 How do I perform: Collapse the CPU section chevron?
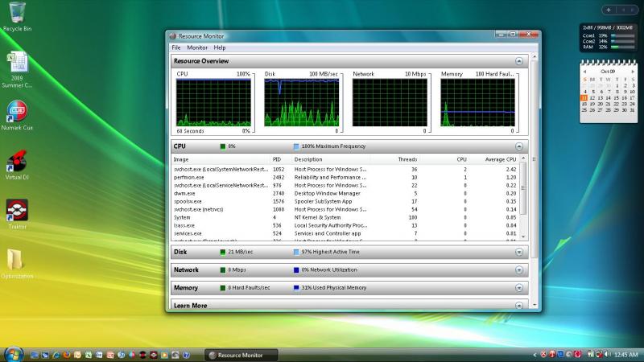[x=519, y=146]
